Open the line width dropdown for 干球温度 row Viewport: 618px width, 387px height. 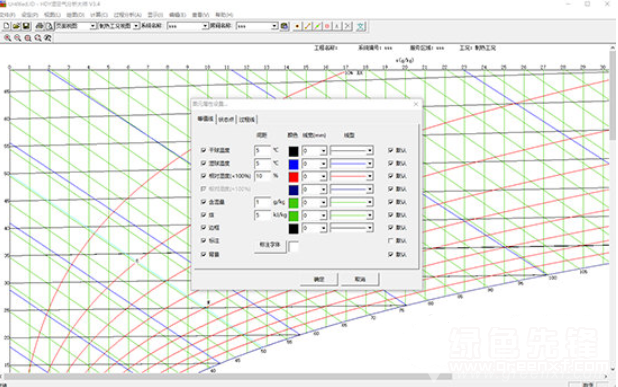coord(314,151)
